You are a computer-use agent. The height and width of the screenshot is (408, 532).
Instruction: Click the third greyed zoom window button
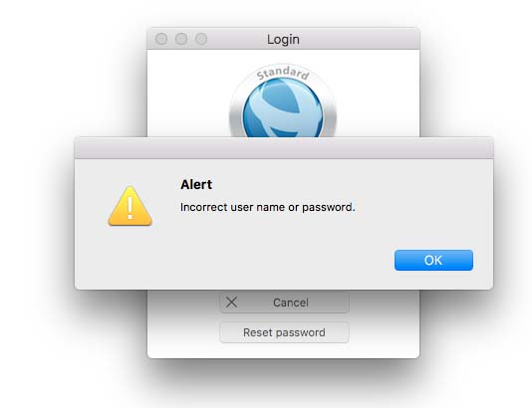pyautogui.click(x=201, y=39)
